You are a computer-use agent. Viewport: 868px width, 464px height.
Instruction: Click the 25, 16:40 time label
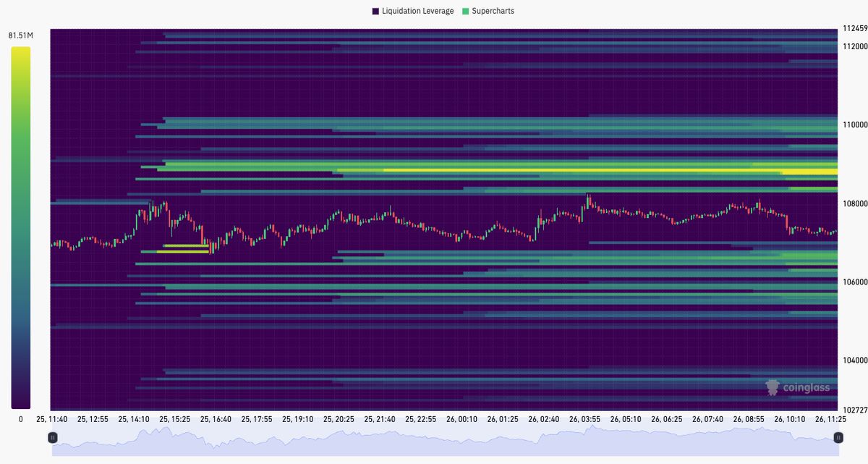click(216, 419)
